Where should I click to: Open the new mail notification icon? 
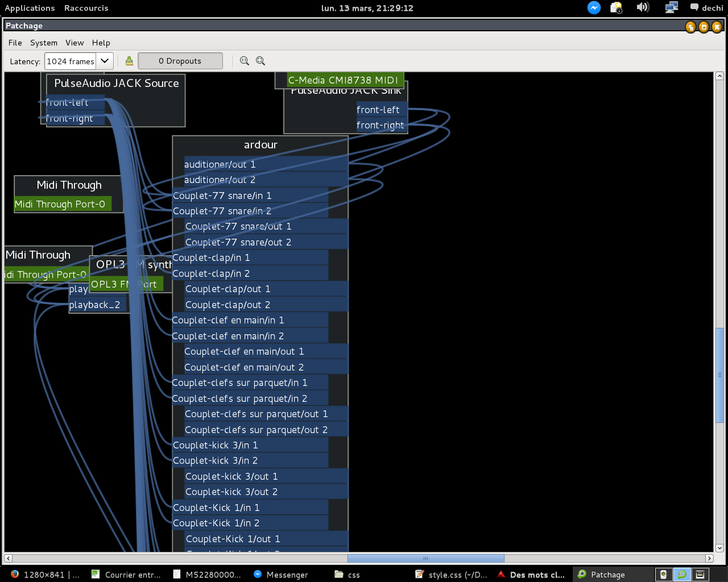(617, 8)
